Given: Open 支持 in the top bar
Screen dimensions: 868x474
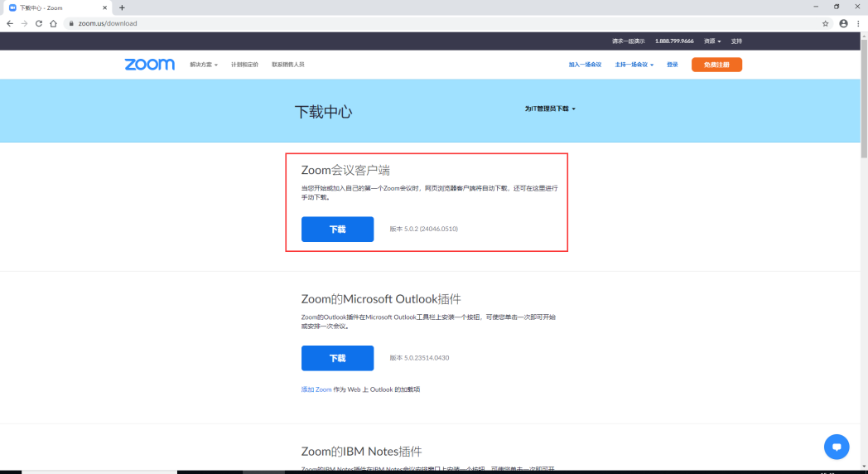Looking at the screenshot, I should [x=736, y=41].
